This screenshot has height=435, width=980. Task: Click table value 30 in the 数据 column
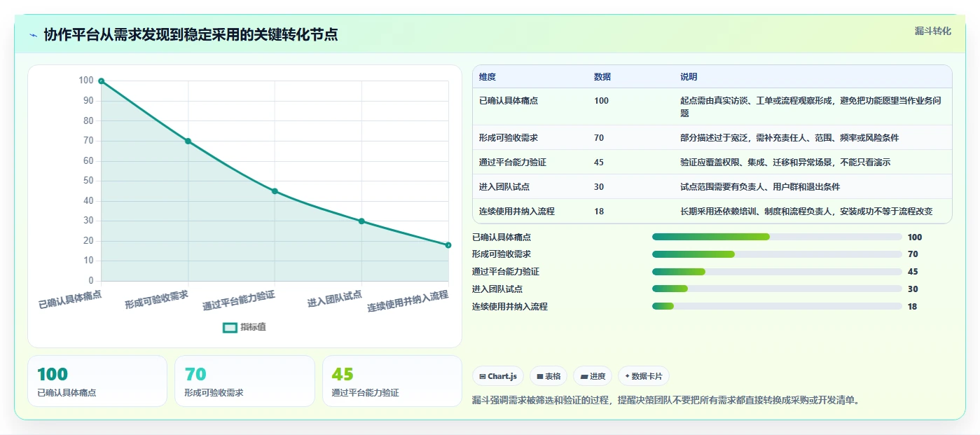(x=599, y=187)
